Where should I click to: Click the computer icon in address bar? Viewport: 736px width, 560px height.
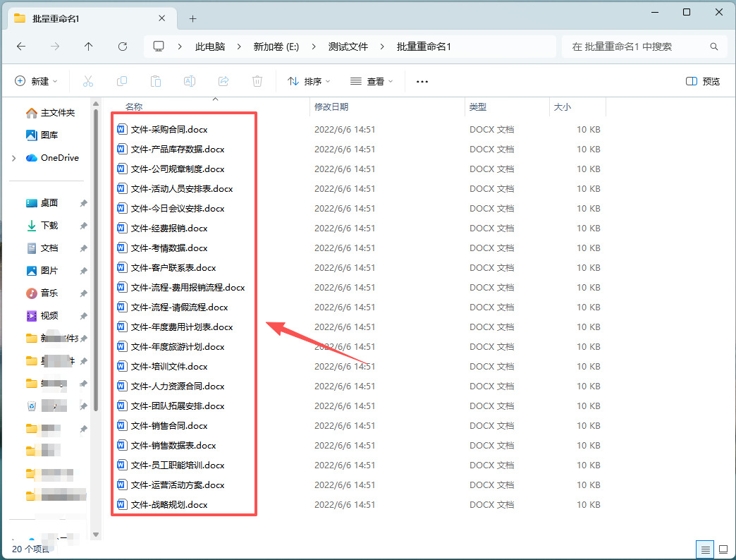(159, 46)
